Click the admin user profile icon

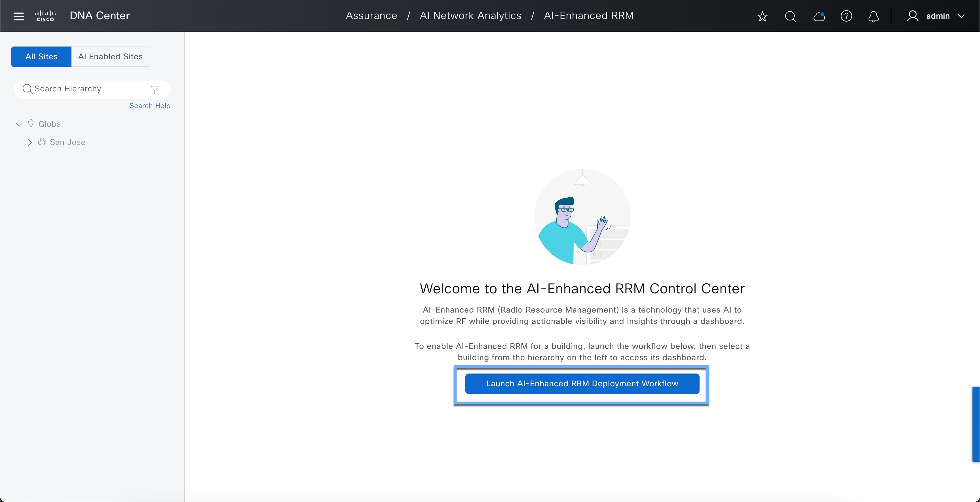[912, 16]
